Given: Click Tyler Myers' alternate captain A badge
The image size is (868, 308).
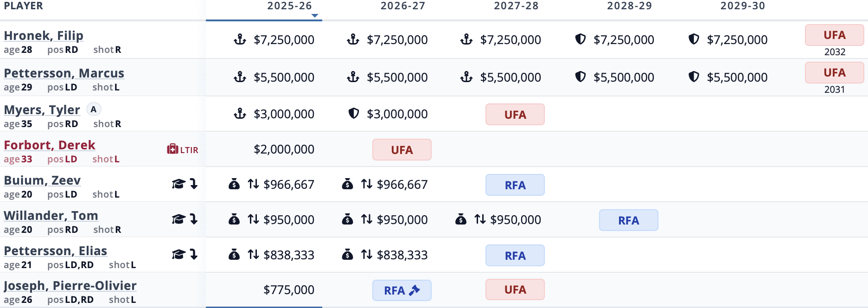Looking at the screenshot, I should click(x=94, y=109).
